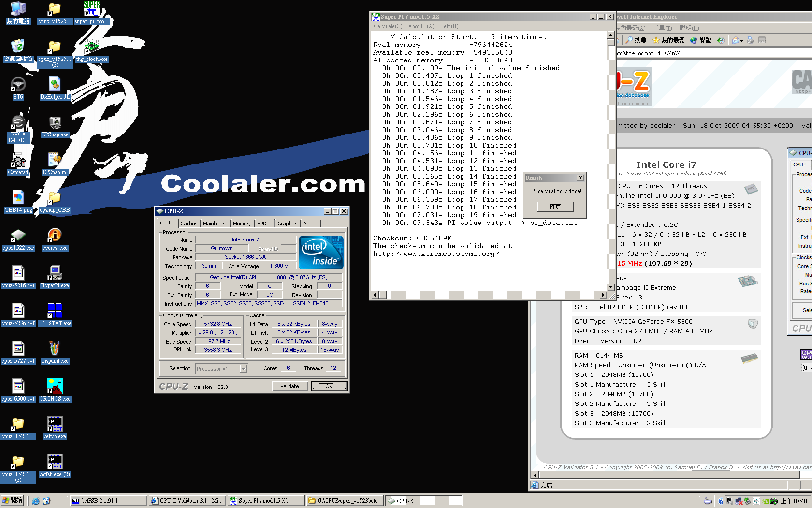Screen dimensions: 812x508
Task: Click the Checksum: C025489F line in Super PI
Action: 412,239
